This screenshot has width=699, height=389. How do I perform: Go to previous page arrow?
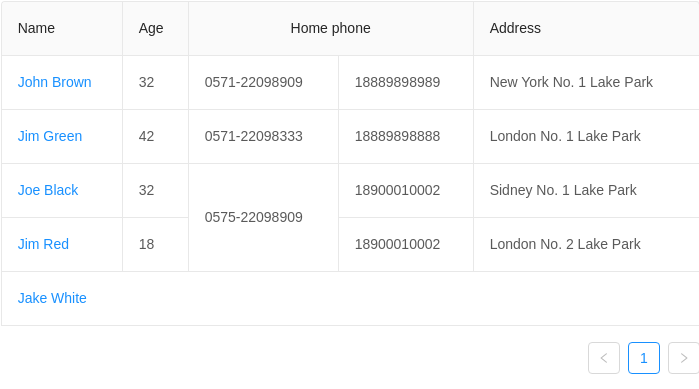604,358
